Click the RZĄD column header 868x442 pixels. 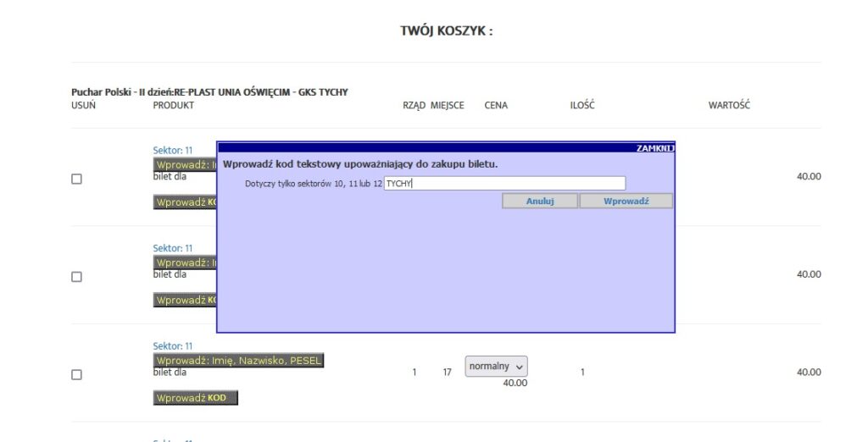(x=414, y=105)
